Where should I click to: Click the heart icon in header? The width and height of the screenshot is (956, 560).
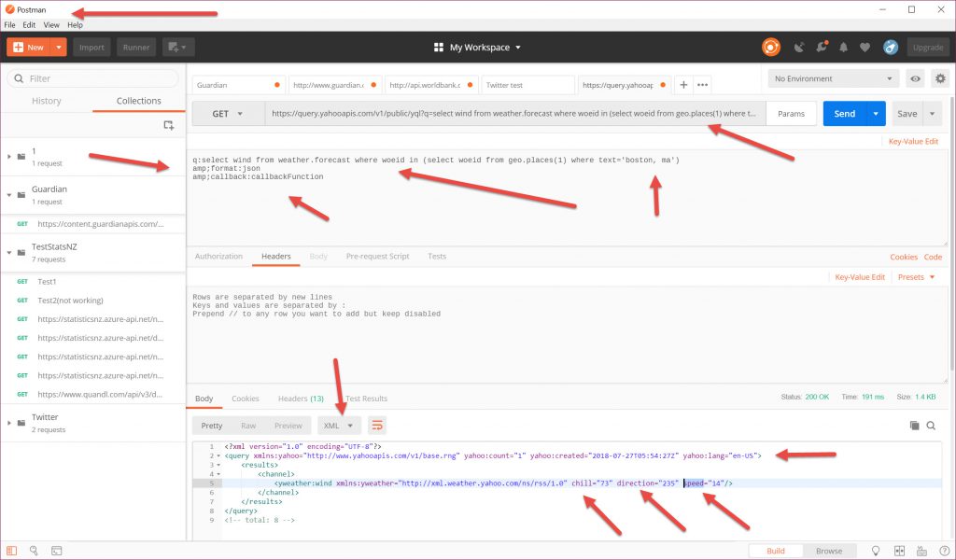(x=865, y=48)
